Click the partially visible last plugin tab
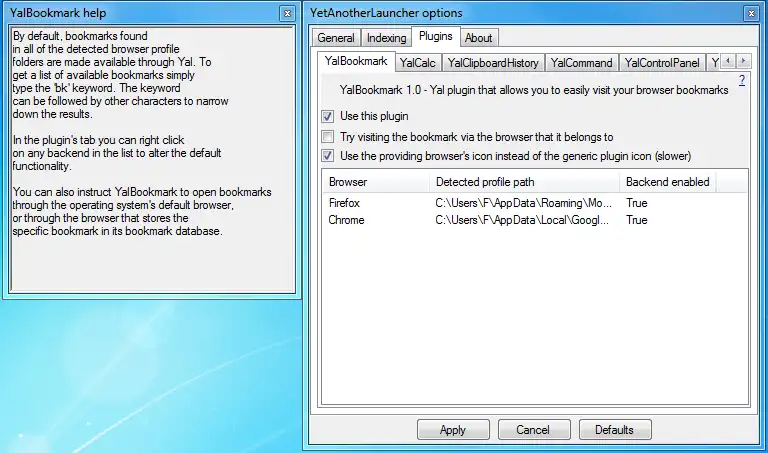The height and width of the screenshot is (453, 768). 714,63
